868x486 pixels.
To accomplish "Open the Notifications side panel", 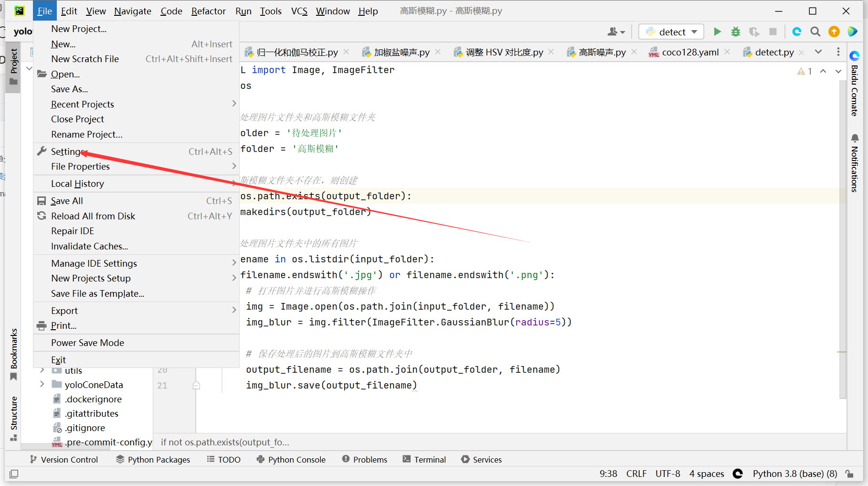I will (854, 163).
